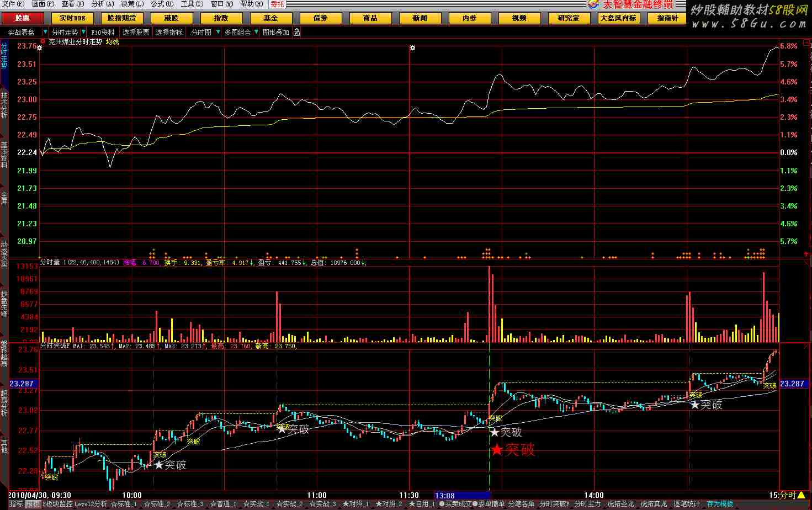The image size is (812, 510).
Task: Click the yellow triangle icon beside 分时
Action: pos(802,495)
